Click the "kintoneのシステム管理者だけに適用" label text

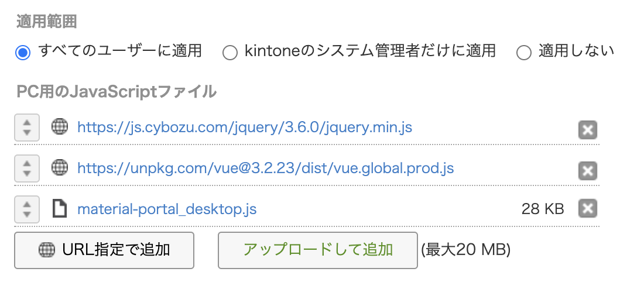click(370, 51)
